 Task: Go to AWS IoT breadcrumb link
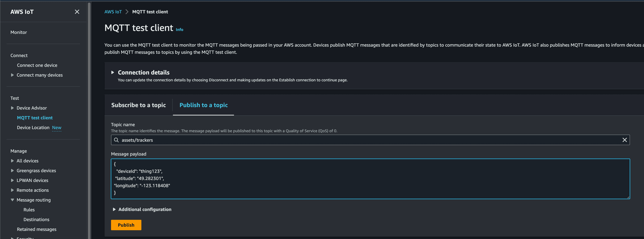tap(113, 12)
